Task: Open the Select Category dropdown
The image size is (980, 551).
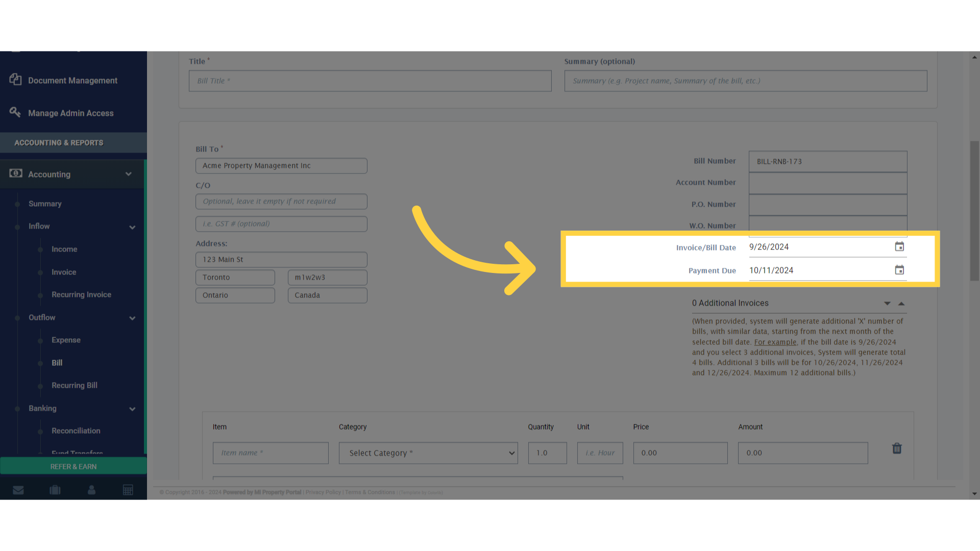Action: pos(428,453)
